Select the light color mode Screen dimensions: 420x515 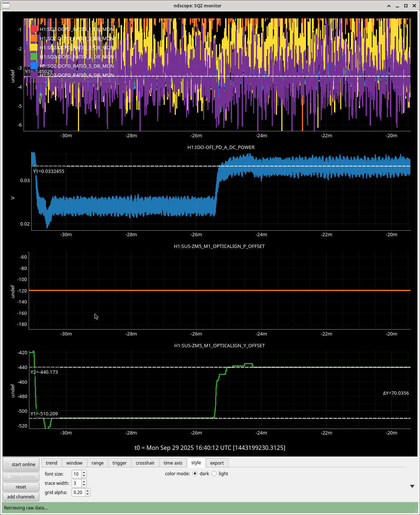pyautogui.click(x=214, y=474)
